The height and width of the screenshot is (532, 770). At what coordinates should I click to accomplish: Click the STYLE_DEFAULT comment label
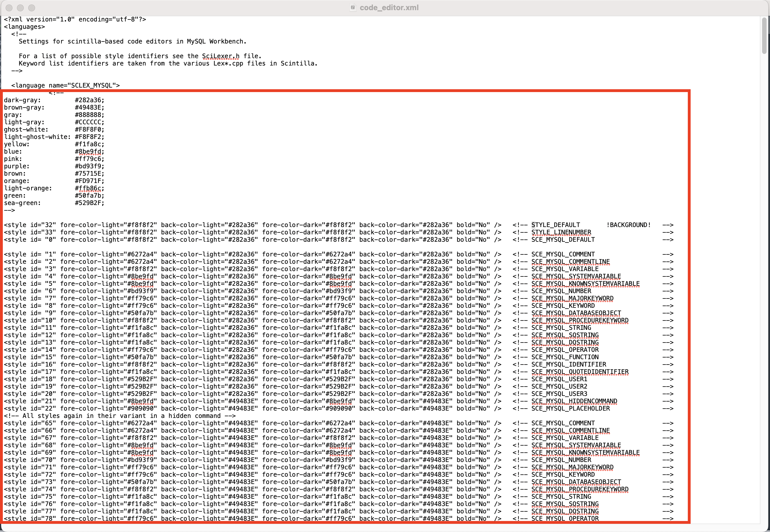coord(555,225)
